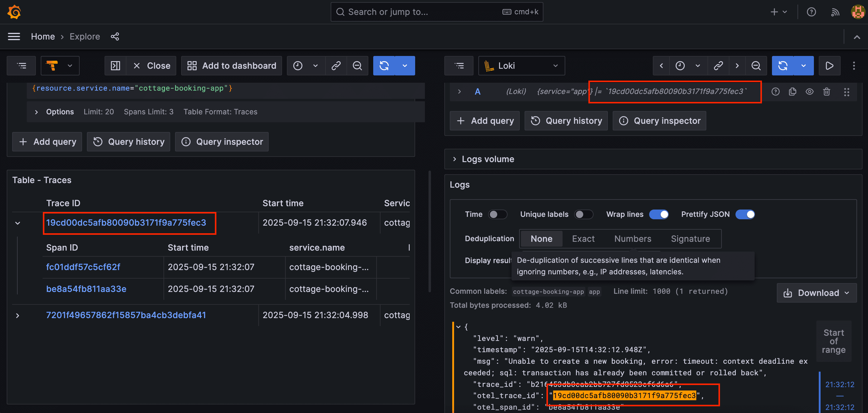
Task: Open the Download logs dropdown
Action: tap(817, 293)
